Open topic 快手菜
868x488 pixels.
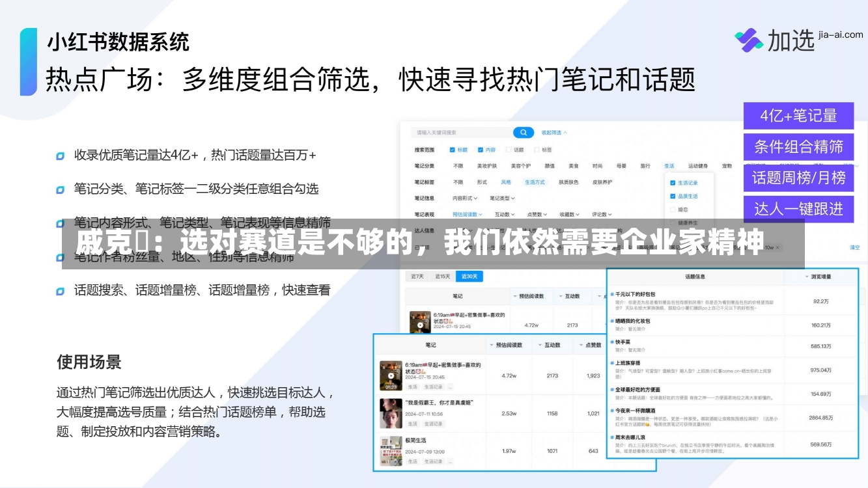coord(623,342)
